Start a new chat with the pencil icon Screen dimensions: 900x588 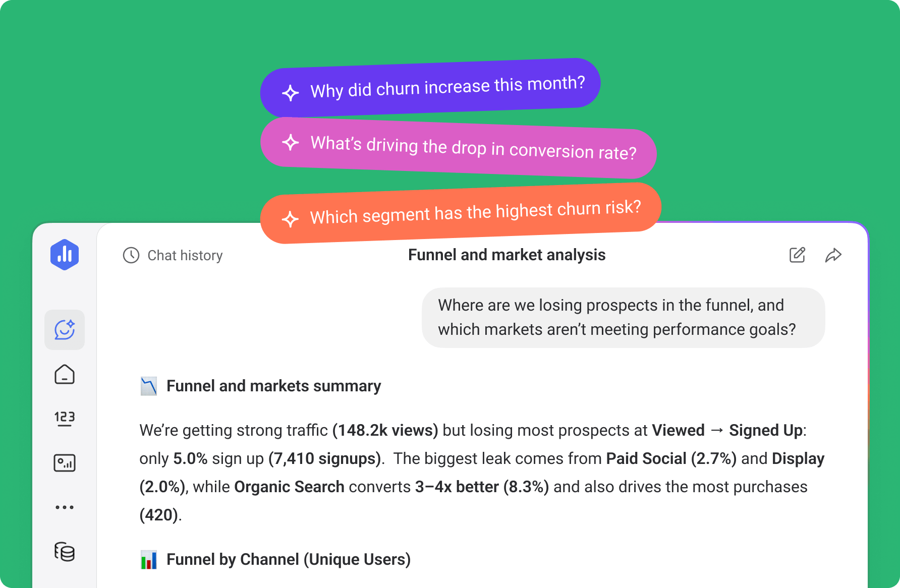click(x=797, y=255)
